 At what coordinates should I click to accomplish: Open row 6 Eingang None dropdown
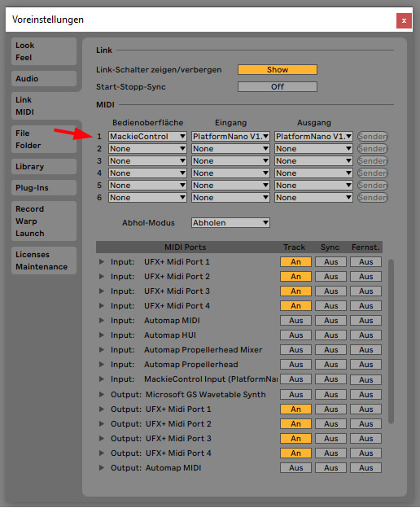tap(230, 198)
